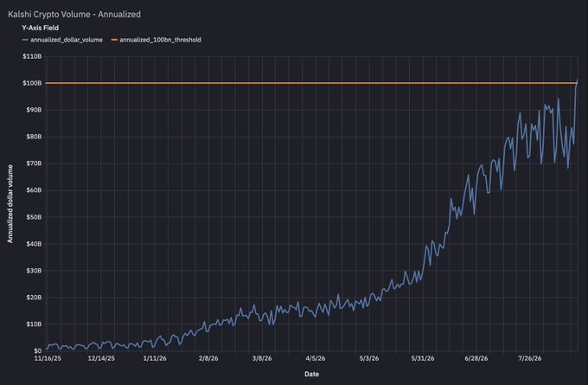
Task: Click the $20B y-axis label
Action: tap(35, 298)
